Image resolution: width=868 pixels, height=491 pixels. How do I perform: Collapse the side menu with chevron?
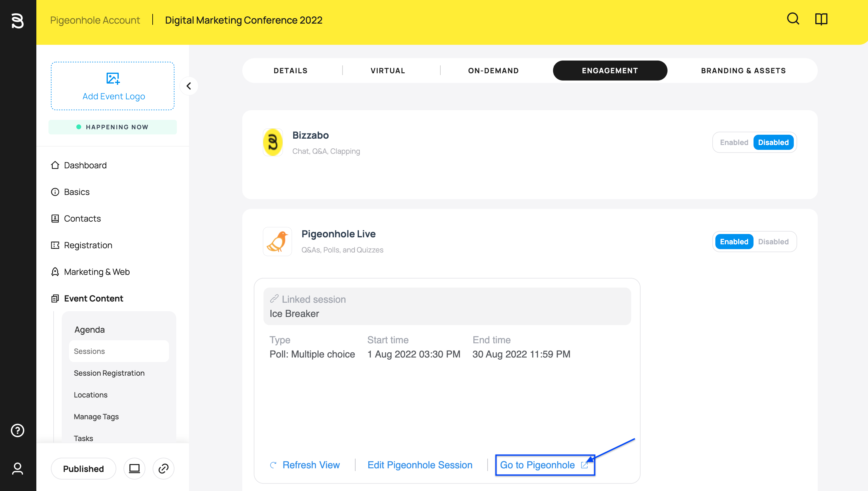pyautogui.click(x=189, y=86)
